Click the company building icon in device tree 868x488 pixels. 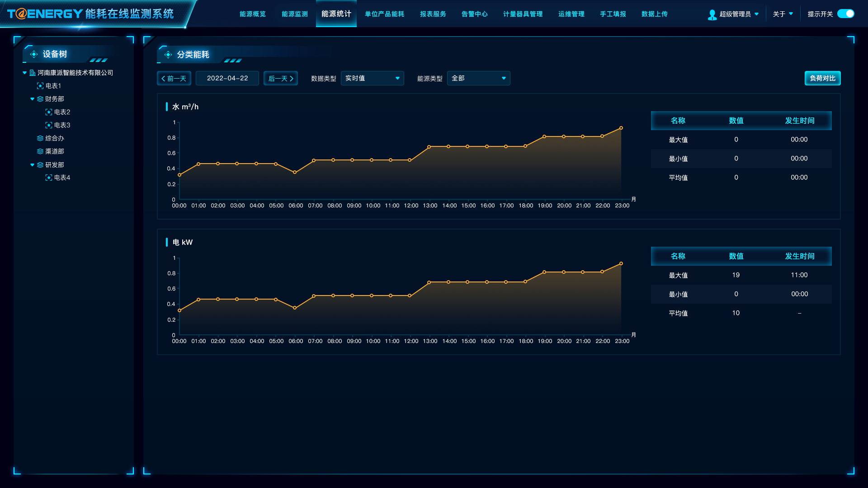(33, 73)
